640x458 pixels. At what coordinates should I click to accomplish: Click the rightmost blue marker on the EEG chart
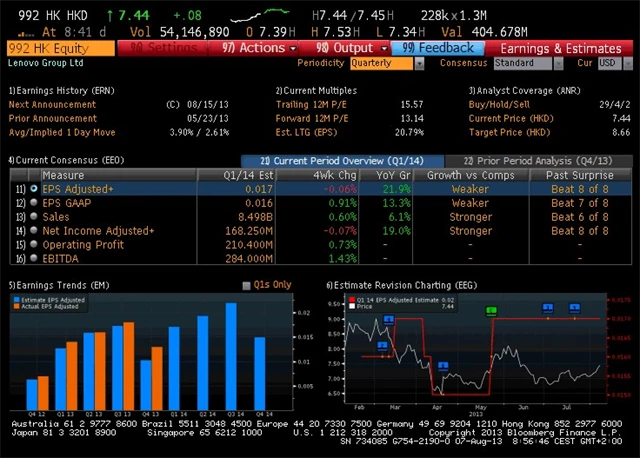[574, 307]
